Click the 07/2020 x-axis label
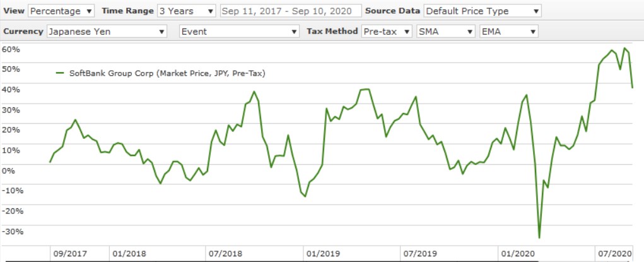Screen dimensions: 644x262 [614, 253]
